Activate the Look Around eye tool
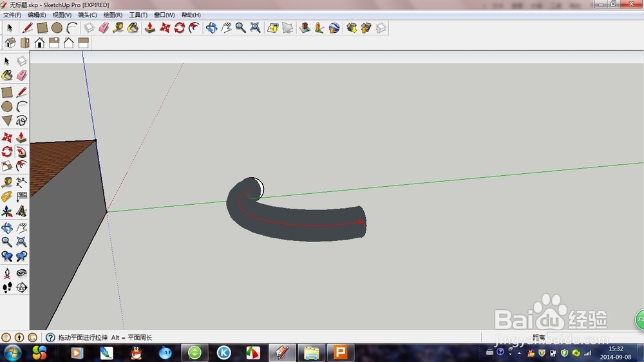This screenshot has width=644, height=362. pyautogui.click(x=21, y=273)
